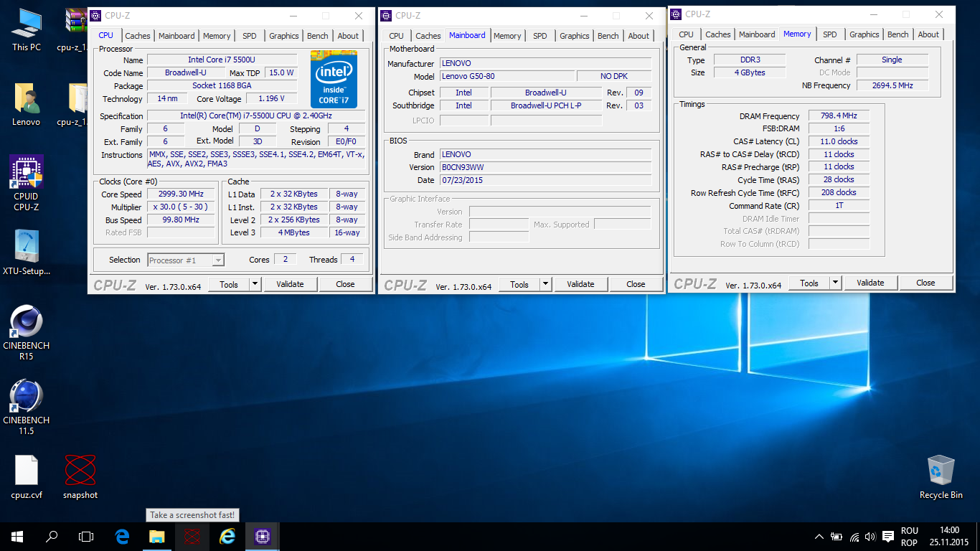Click the Multiplier x 30.0 value

point(181,207)
